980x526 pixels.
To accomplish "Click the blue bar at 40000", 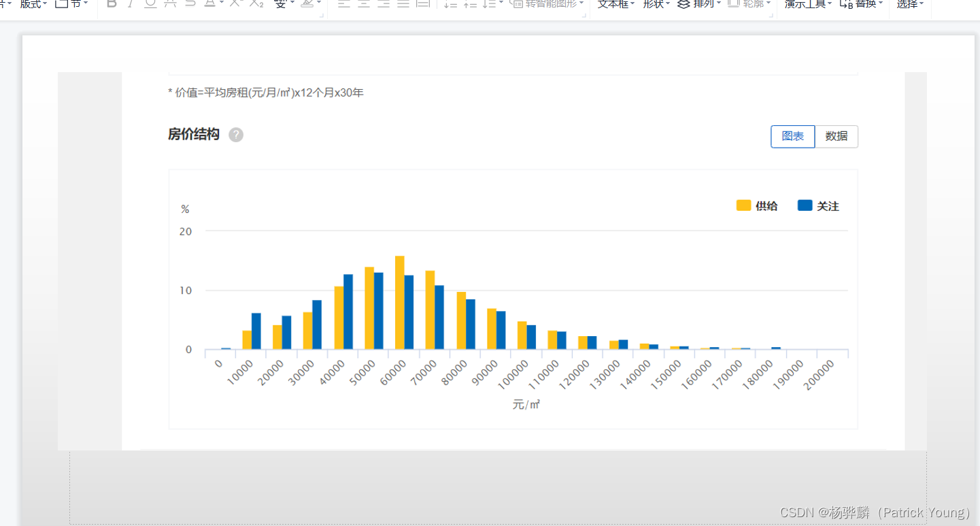I will point(348,312).
